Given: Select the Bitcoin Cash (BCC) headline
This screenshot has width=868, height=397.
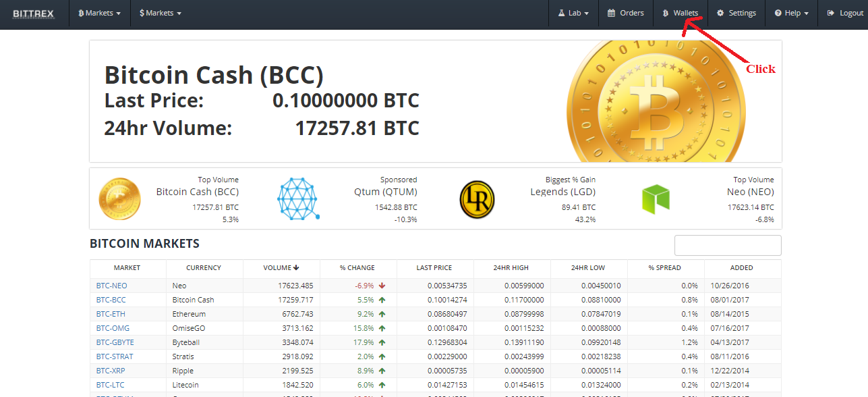Looking at the screenshot, I should (x=214, y=74).
